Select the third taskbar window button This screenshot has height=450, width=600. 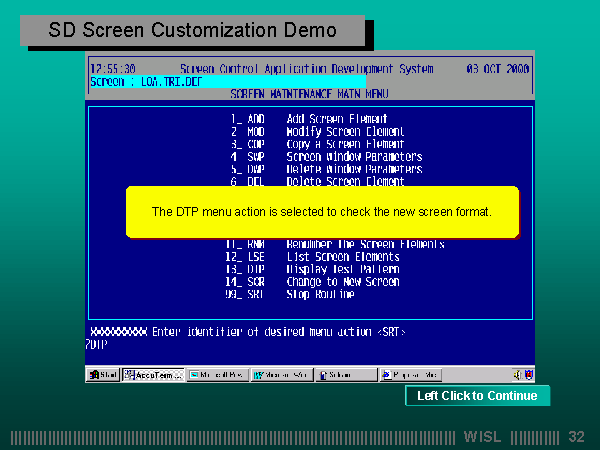click(x=281, y=375)
